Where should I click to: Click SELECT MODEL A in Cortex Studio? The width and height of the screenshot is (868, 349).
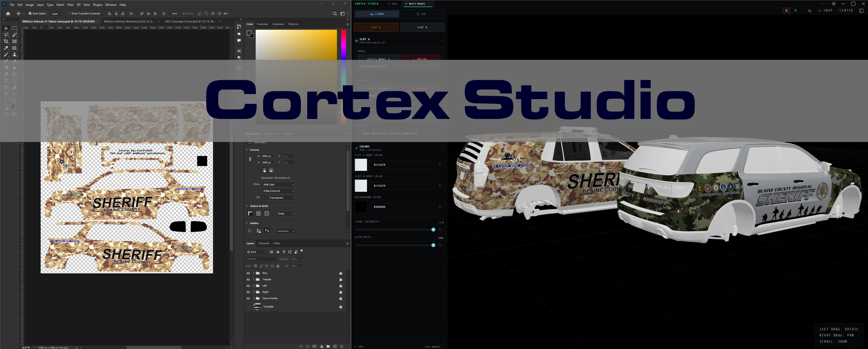click(x=379, y=59)
